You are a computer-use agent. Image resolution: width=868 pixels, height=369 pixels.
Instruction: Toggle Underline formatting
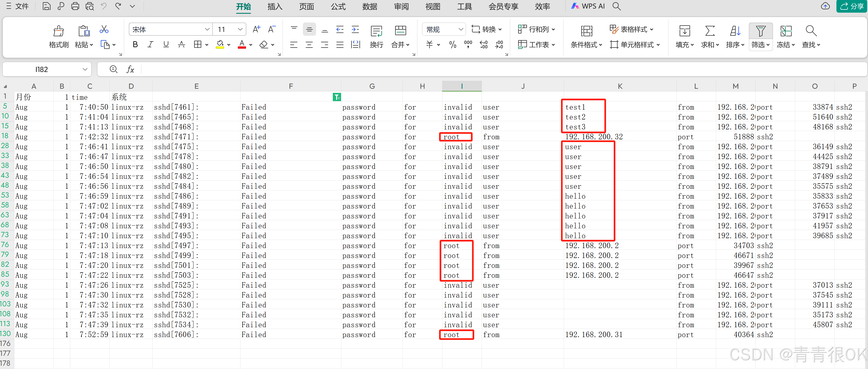(166, 45)
